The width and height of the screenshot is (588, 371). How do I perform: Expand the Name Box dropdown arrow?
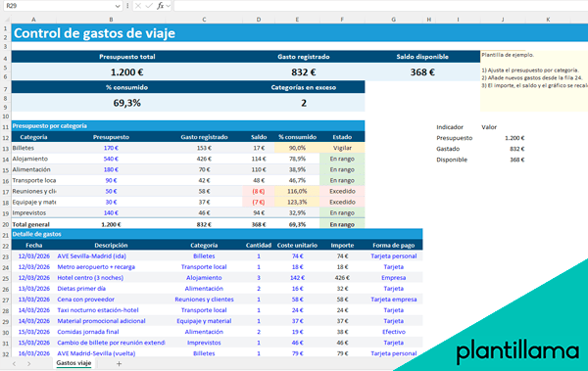(x=118, y=6)
